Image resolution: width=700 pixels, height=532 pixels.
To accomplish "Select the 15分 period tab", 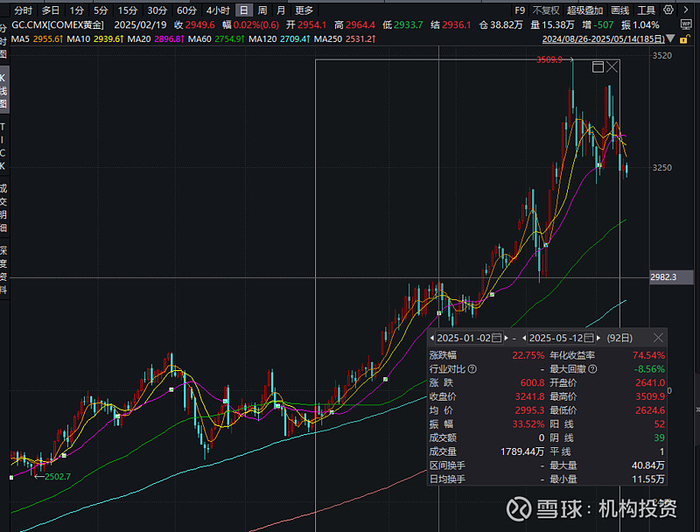I will click(x=128, y=10).
